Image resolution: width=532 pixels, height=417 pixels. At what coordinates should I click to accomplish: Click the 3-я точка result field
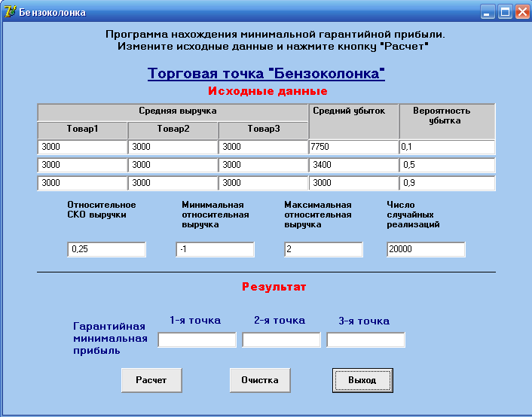365,339
